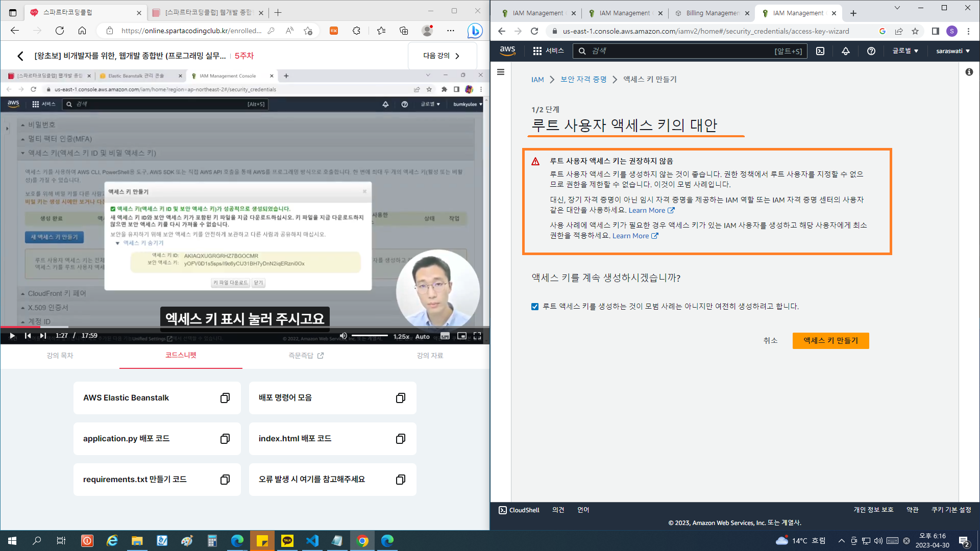The height and width of the screenshot is (551, 980).
Task: Open AWS notifications bell
Action: tap(846, 51)
